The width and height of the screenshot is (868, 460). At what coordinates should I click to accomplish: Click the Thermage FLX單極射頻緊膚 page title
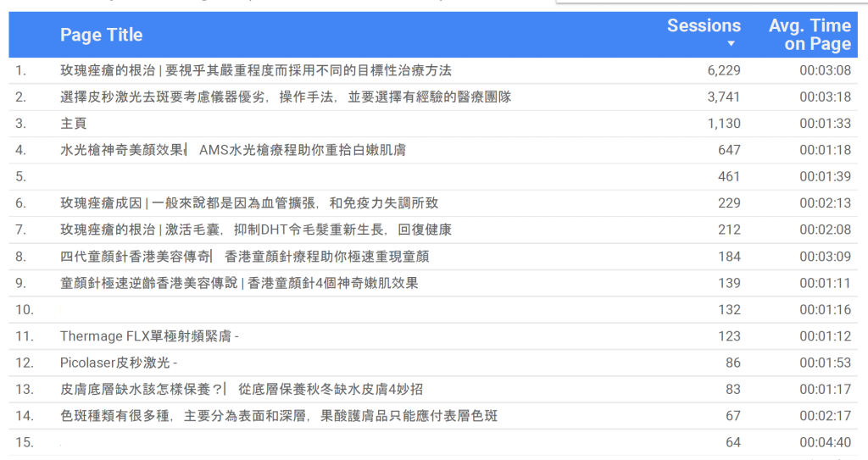[149, 336]
